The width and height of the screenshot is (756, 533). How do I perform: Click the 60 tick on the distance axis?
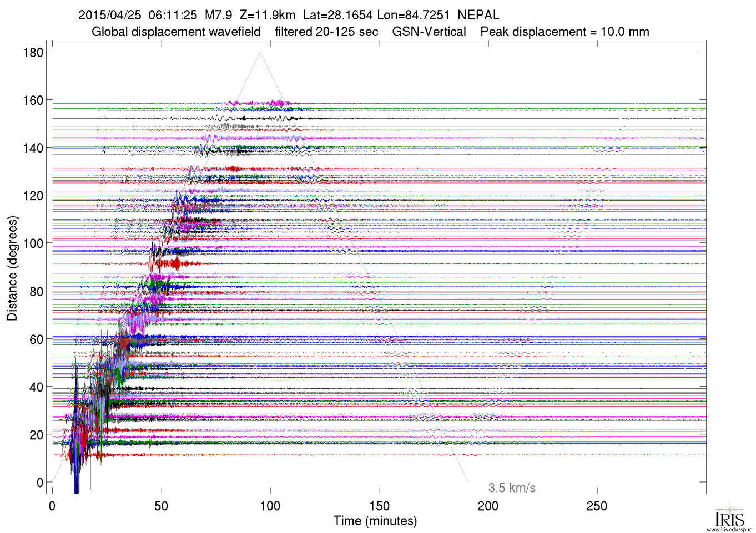pyautogui.click(x=36, y=339)
